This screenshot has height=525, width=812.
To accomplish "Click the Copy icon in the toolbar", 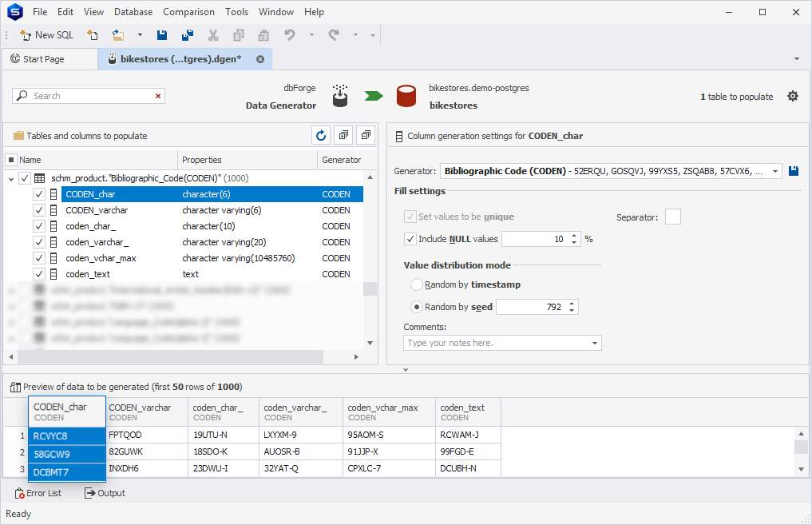I will [x=239, y=35].
